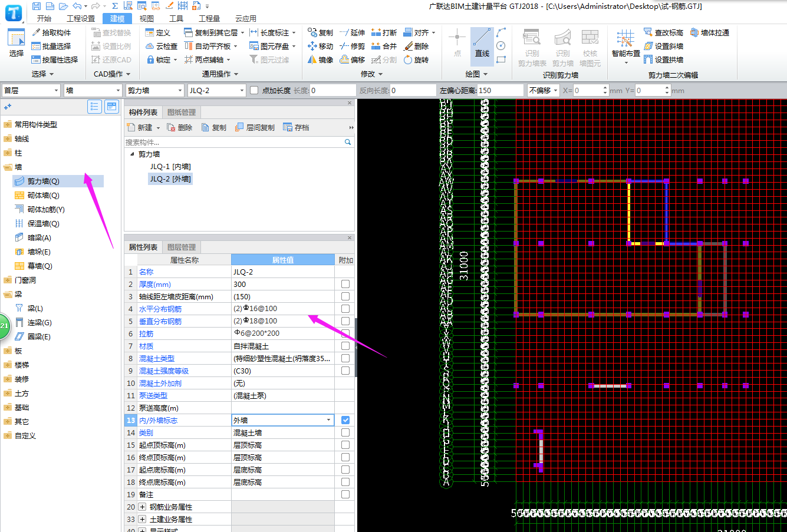787x532 pixels.
Task: Click the 左偏心距离 input field
Action: click(500, 90)
